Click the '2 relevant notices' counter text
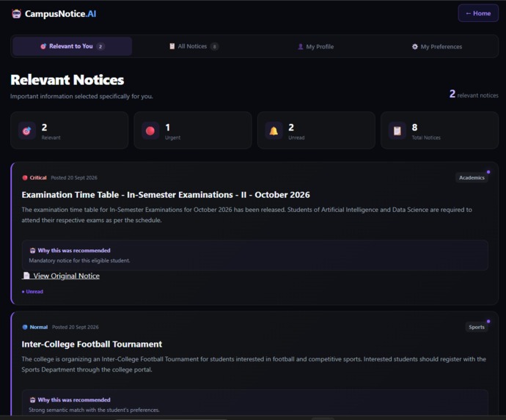Screen dimensions: 506x420 point(474,95)
